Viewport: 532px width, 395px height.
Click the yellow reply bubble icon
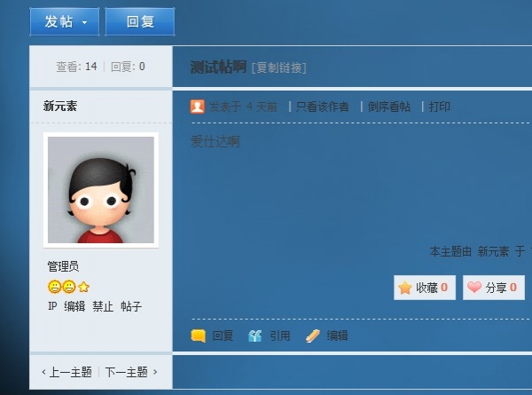pos(198,336)
